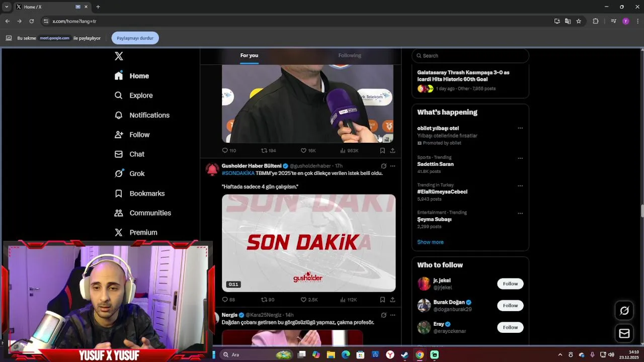Open the Chrome profile avatar Y
644x362 pixels.
[x=625, y=21]
